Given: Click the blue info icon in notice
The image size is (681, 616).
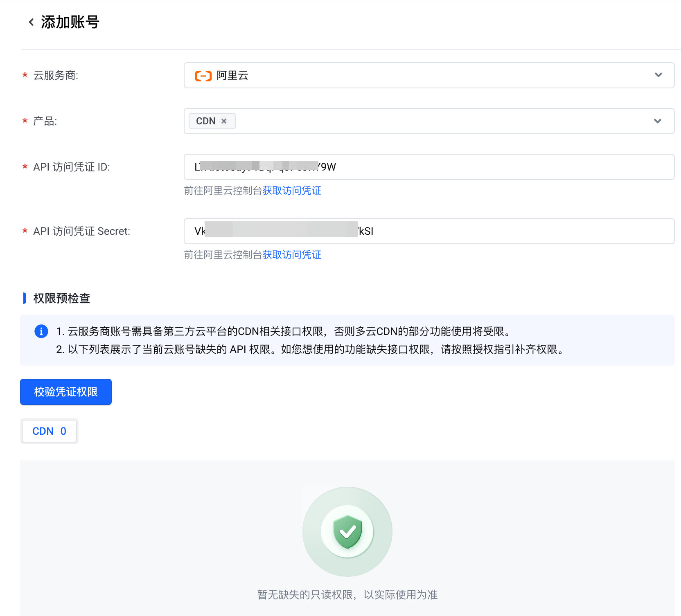Looking at the screenshot, I should tap(41, 331).
